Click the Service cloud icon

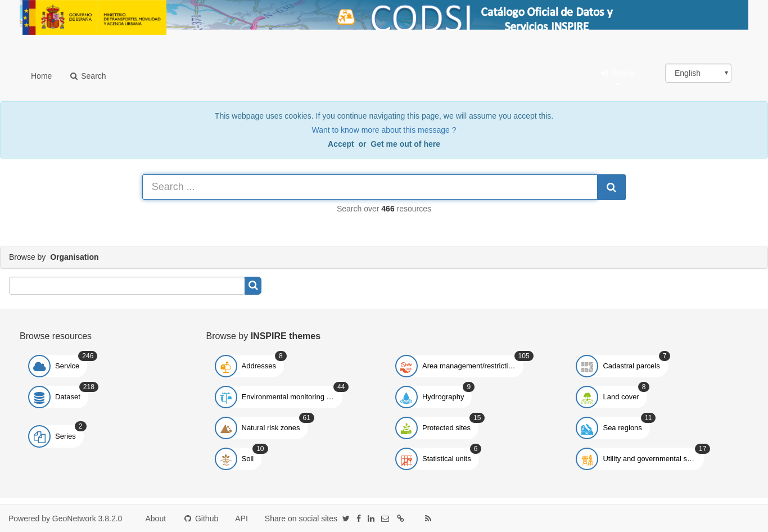pyautogui.click(x=39, y=366)
